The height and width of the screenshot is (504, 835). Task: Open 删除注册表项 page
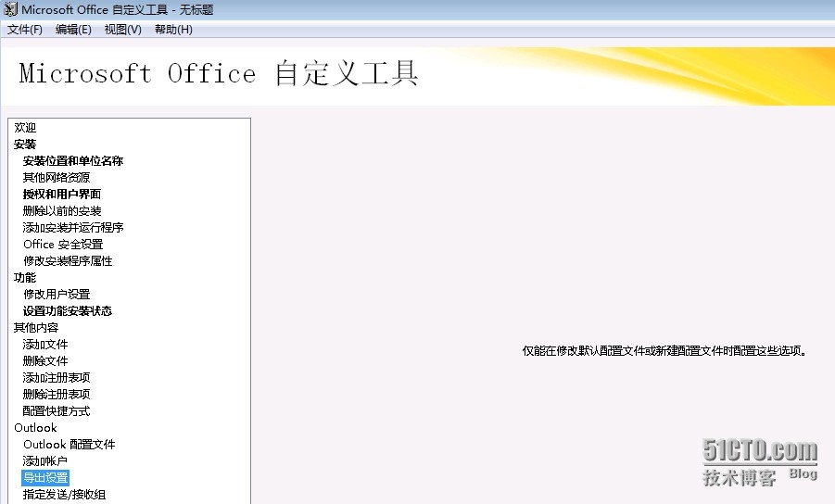click(57, 395)
